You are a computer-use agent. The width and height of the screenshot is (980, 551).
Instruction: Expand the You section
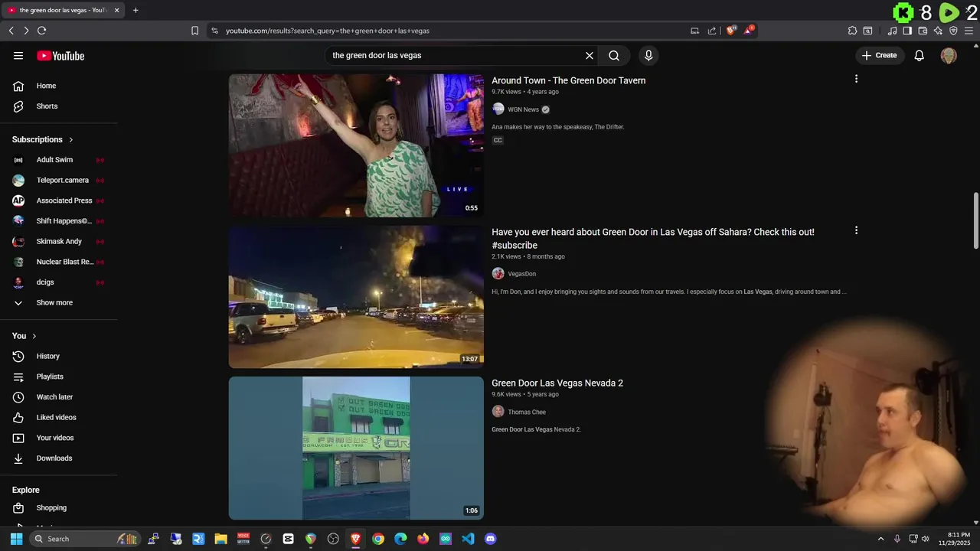[24, 336]
